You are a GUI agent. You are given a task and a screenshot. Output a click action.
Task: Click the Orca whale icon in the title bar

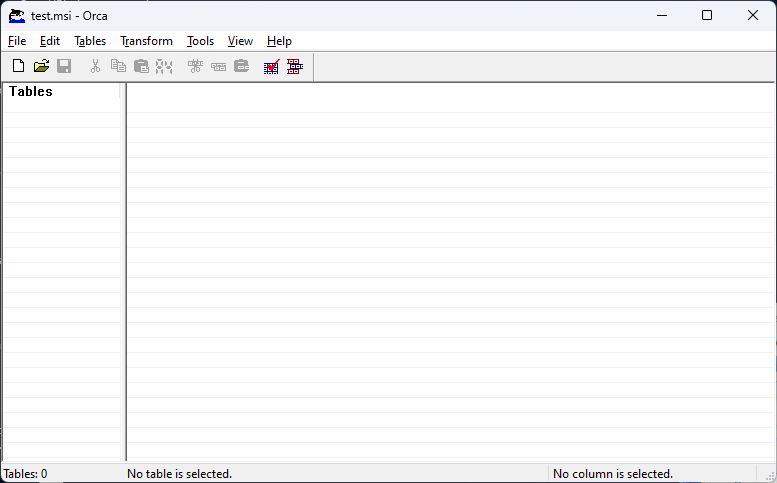pos(17,16)
